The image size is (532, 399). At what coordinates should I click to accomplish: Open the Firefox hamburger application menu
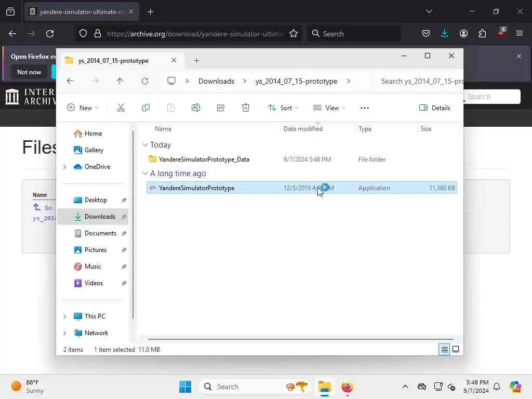(x=520, y=34)
